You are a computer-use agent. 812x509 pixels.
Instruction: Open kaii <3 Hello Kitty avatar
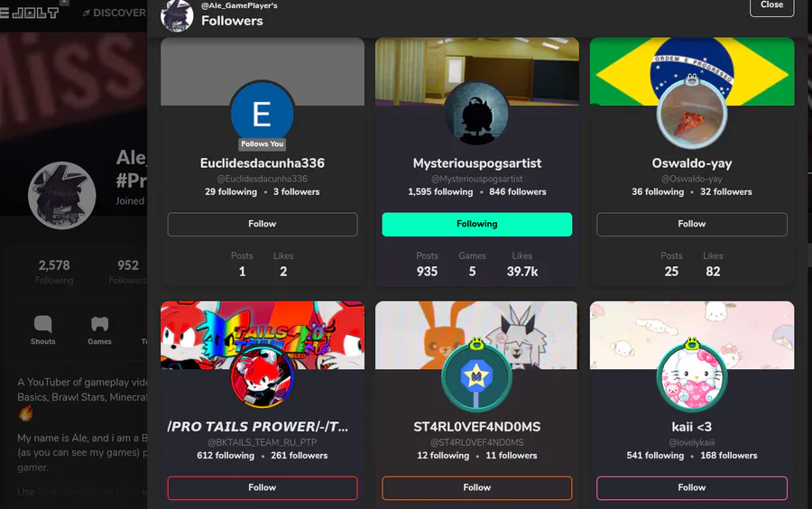point(692,378)
